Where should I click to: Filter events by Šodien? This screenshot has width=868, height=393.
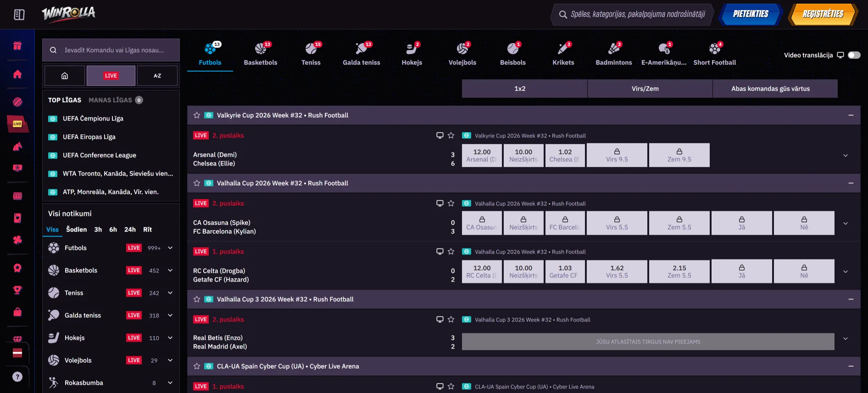click(77, 229)
